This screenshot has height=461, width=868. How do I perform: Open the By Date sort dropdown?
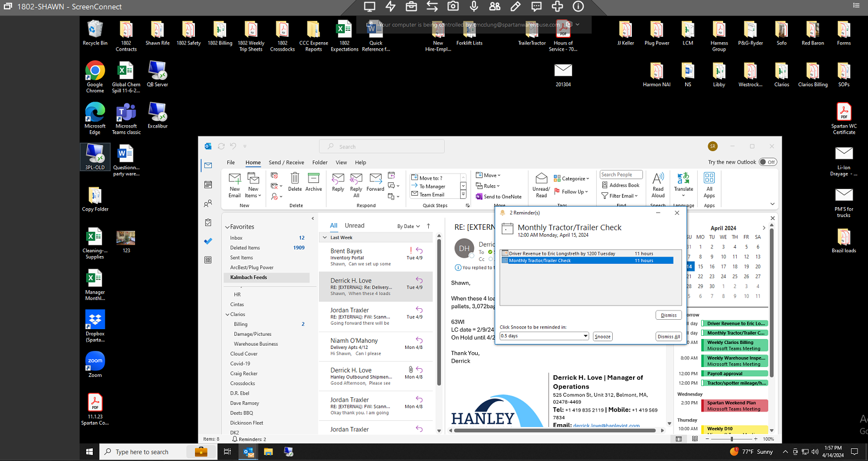tap(409, 226)
